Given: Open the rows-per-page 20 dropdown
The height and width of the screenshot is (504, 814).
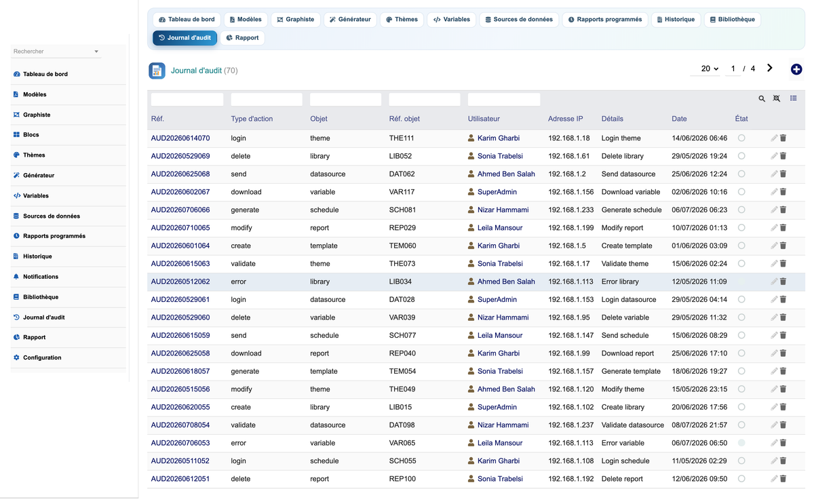Looking at the screenshot, I should click(710, 69).
